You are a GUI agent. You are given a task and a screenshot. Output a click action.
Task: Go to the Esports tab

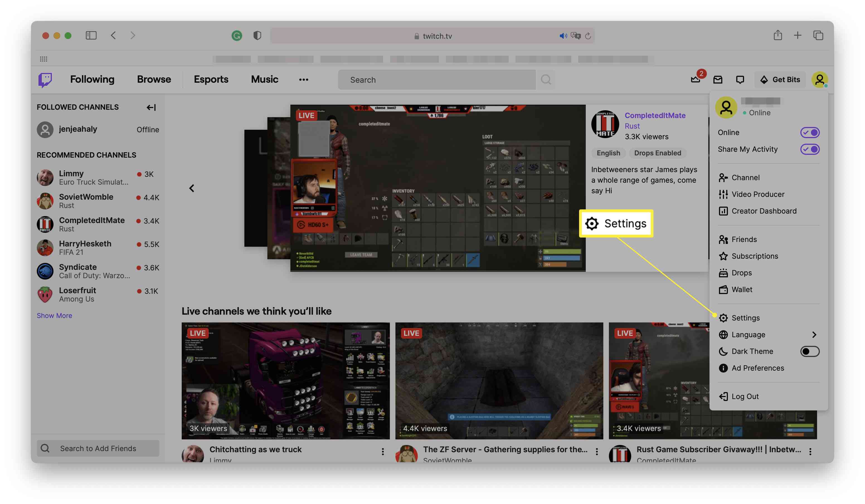pos(211,79)
